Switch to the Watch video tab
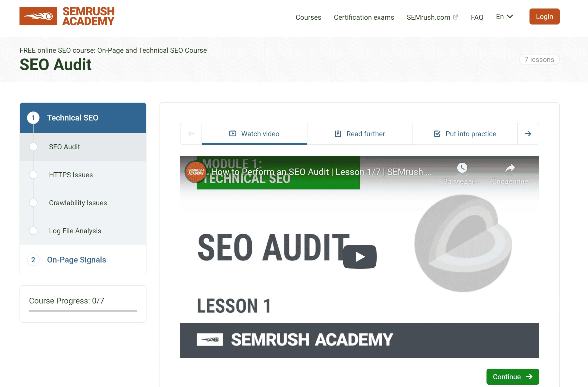588x387 pixels. pos(254,134)
